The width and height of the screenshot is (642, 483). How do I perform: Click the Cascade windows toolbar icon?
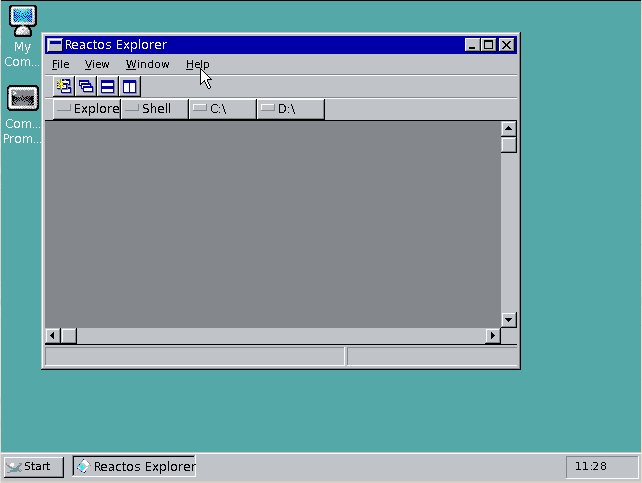coord(86,86)
